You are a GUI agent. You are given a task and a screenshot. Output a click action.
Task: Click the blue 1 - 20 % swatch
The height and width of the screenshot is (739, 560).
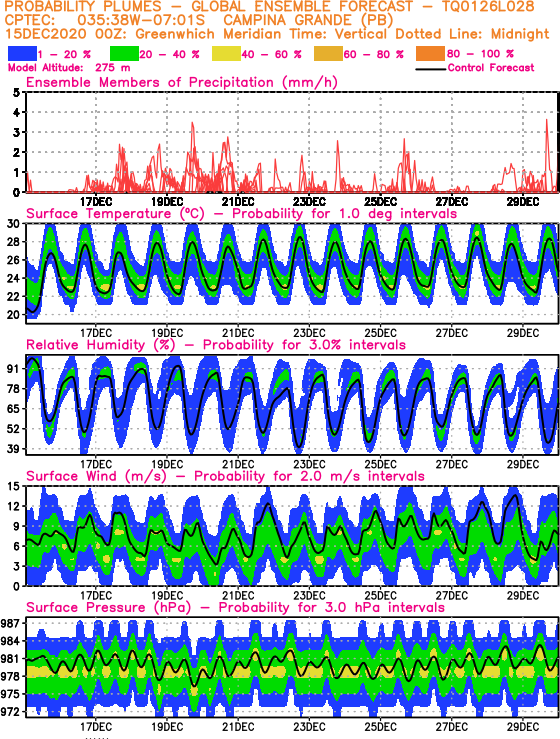tap(22, 54)
